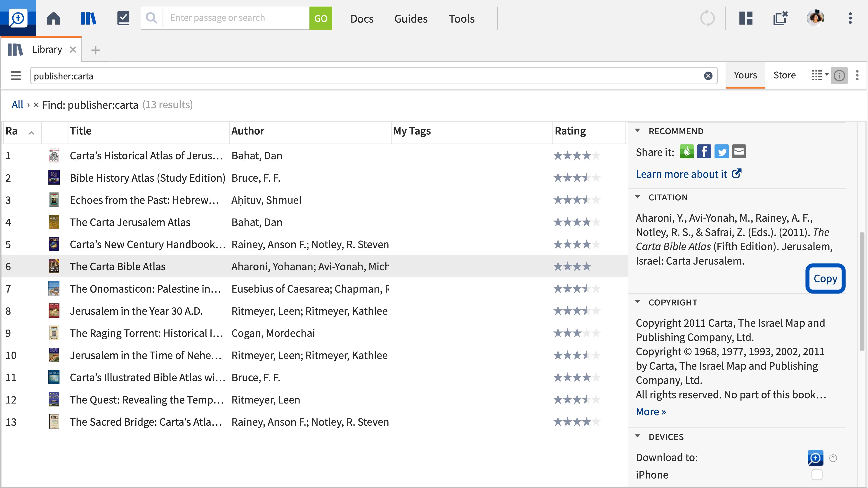Click cover thumbnail for Bible History Atlas

[x=54, y=178]
